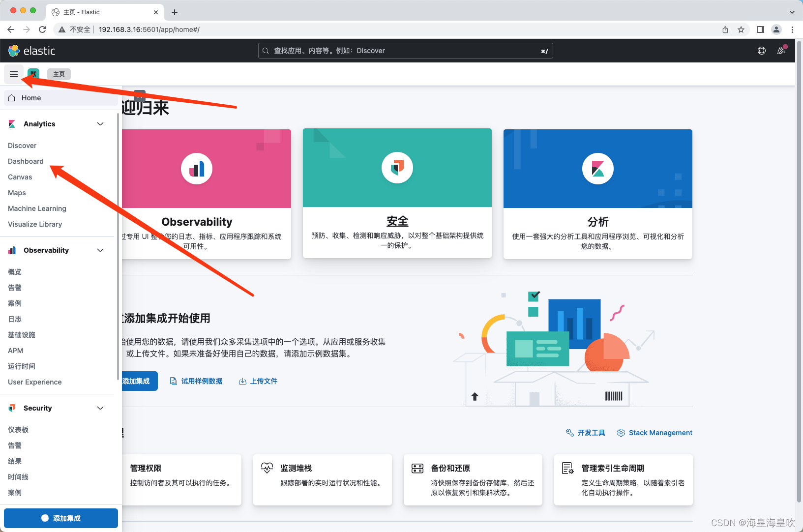This screenshot has height=532, width=803.
Task: Collapse the Security sidebar section
Action: (x=100, y=408)
